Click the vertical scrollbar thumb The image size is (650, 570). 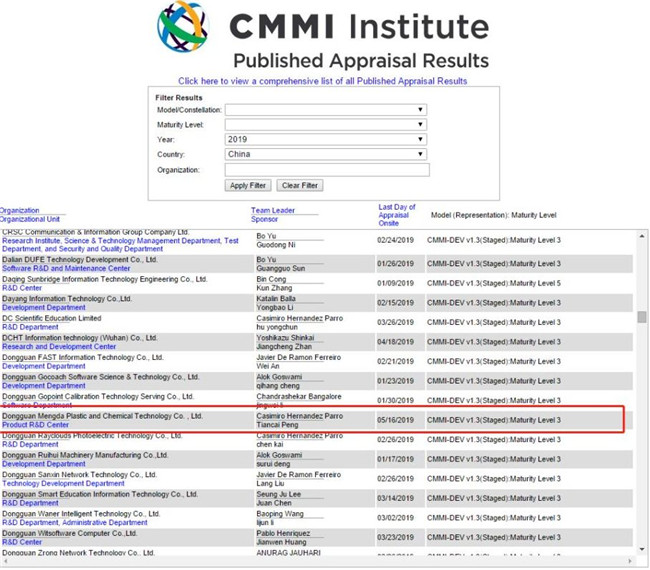pyautogui.click(x=642, y=317)
